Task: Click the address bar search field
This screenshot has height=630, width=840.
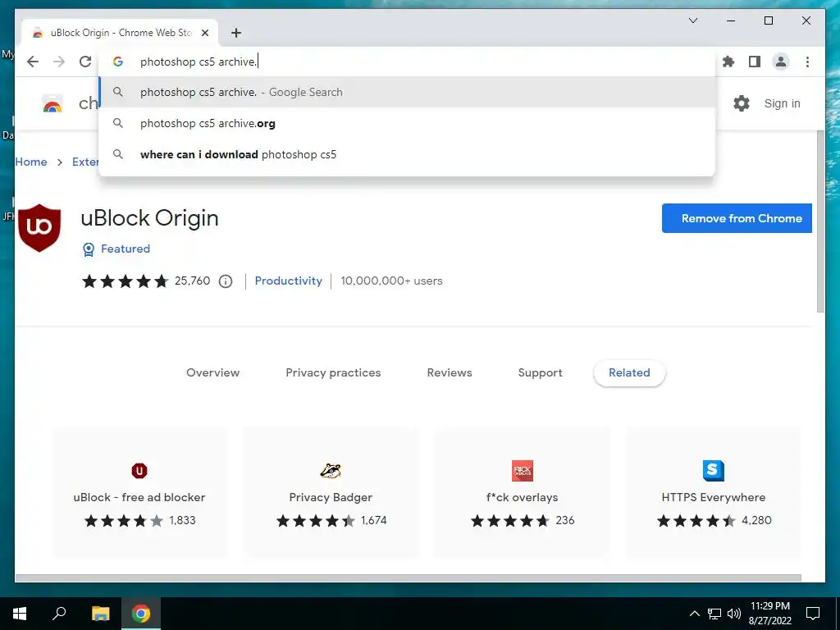Action: tap(407, 62)
